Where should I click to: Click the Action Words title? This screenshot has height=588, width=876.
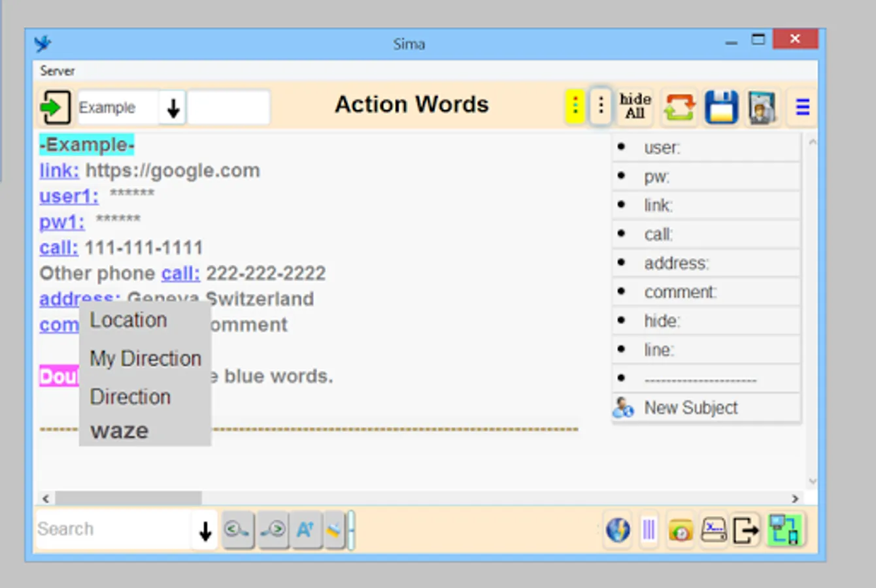coord(412,105)
